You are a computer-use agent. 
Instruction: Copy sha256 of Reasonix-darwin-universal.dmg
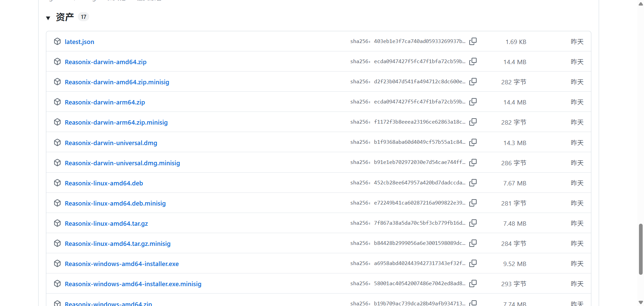(x=473, y=142)
